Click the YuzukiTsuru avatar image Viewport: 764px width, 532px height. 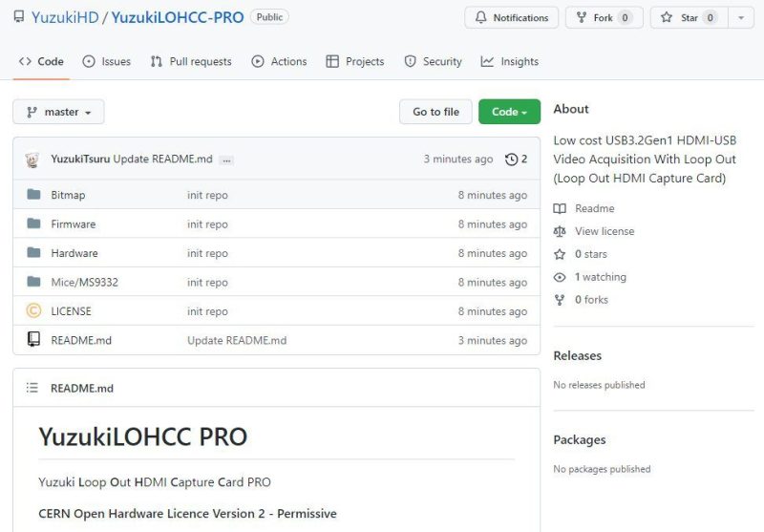tap(33, 160)
